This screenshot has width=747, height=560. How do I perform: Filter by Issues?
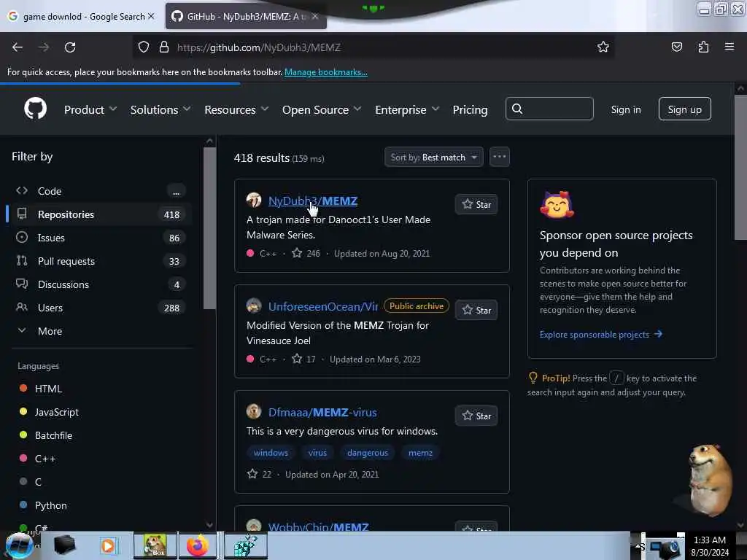99,238
